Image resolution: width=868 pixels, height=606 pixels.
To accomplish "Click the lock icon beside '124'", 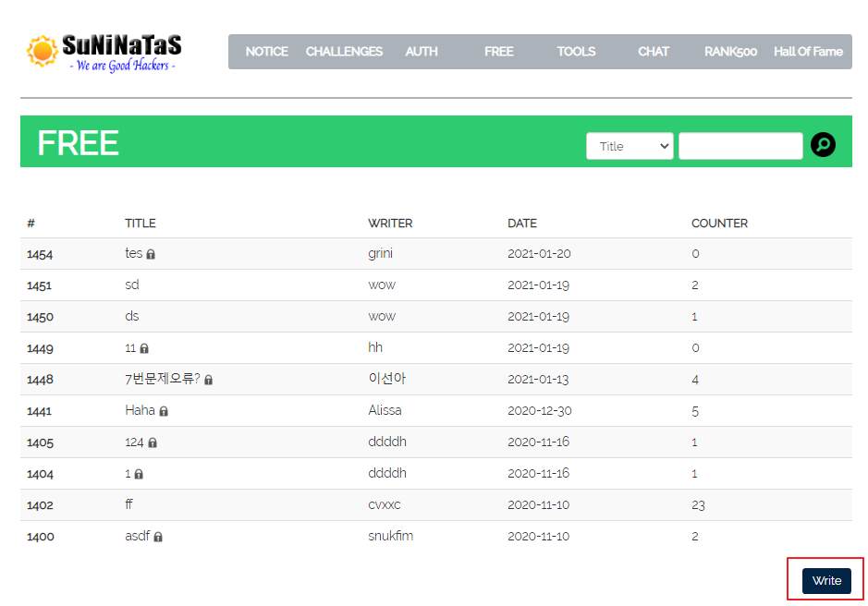I will click(153, 442).
